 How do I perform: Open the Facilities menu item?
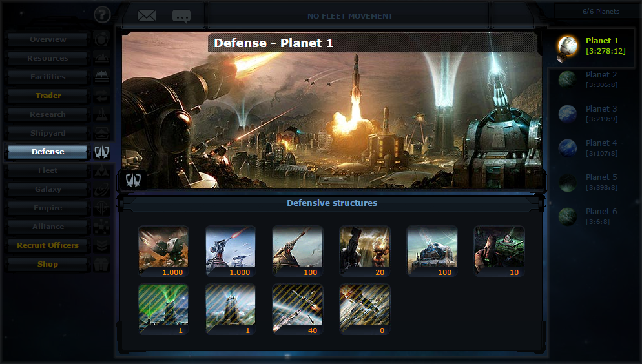click(x=48, y=77)
